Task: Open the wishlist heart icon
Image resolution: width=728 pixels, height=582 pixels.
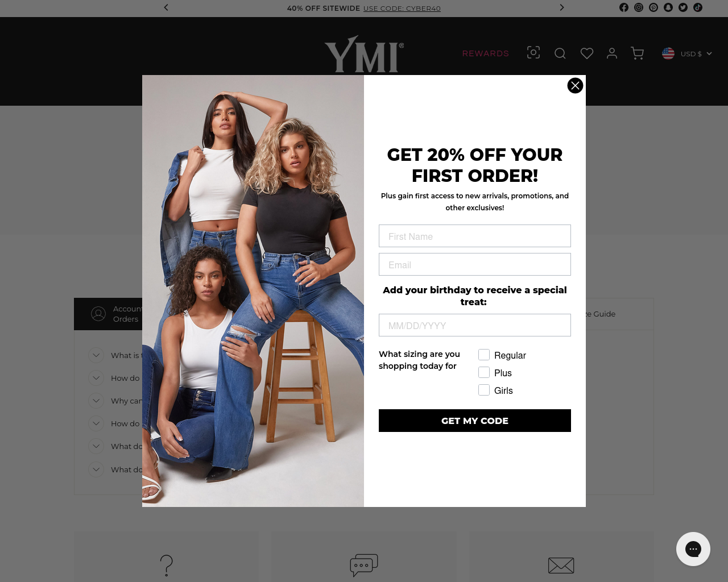Action: pyautogui.click(x=587, y=53)
